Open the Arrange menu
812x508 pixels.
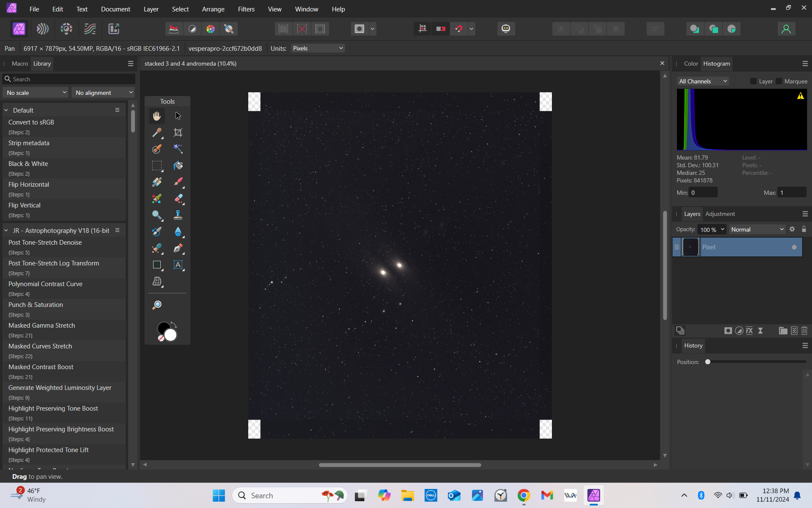point(213,9)
